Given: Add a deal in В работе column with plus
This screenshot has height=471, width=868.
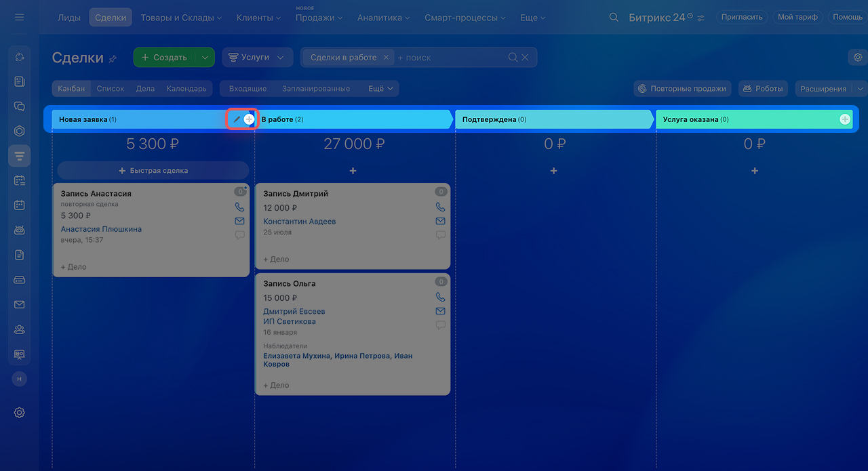Looking at the screenshot, I should point(353,171).
